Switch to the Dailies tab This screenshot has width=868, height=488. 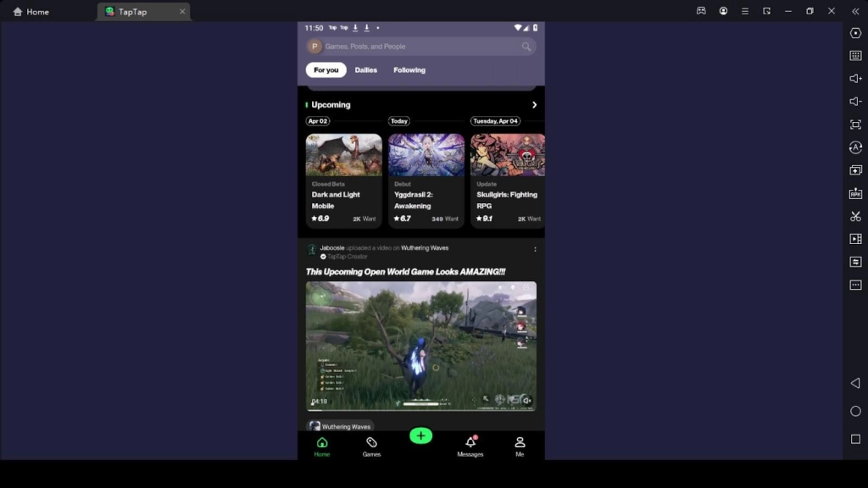click(366, 70)
